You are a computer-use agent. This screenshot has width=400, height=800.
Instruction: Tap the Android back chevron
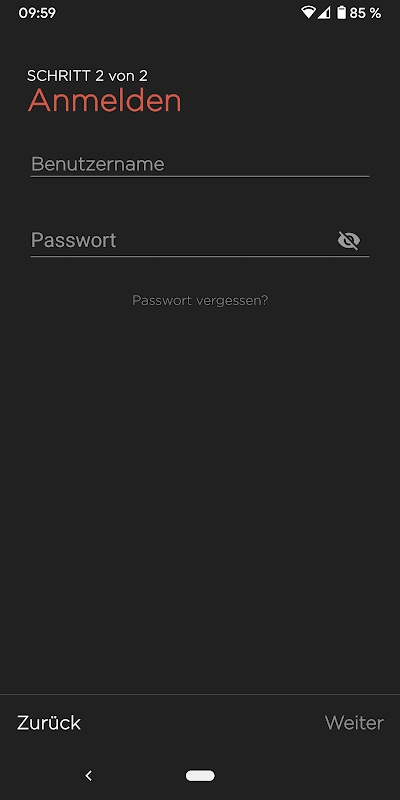coord(89,776)
